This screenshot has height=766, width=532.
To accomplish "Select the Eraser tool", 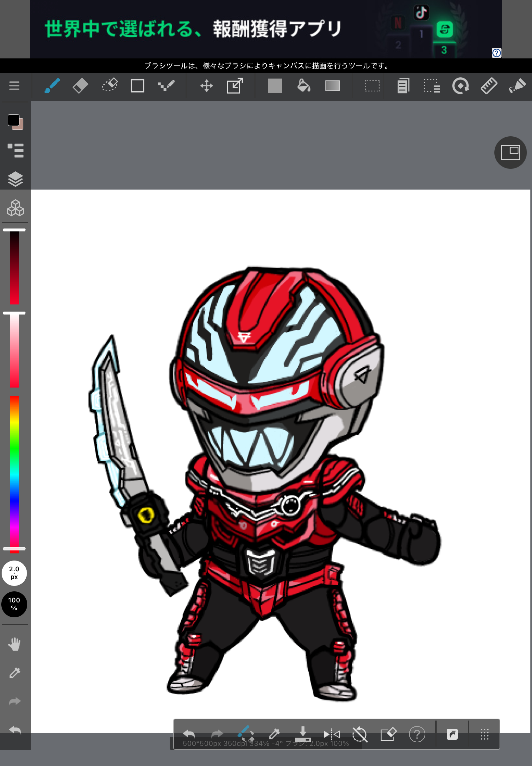I will (80, 86).
